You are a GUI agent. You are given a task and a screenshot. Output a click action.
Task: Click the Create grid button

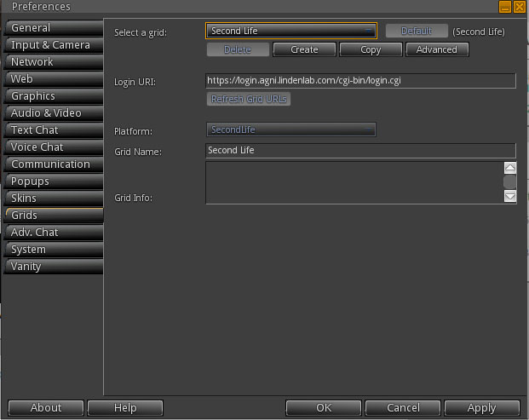(304, 49)
